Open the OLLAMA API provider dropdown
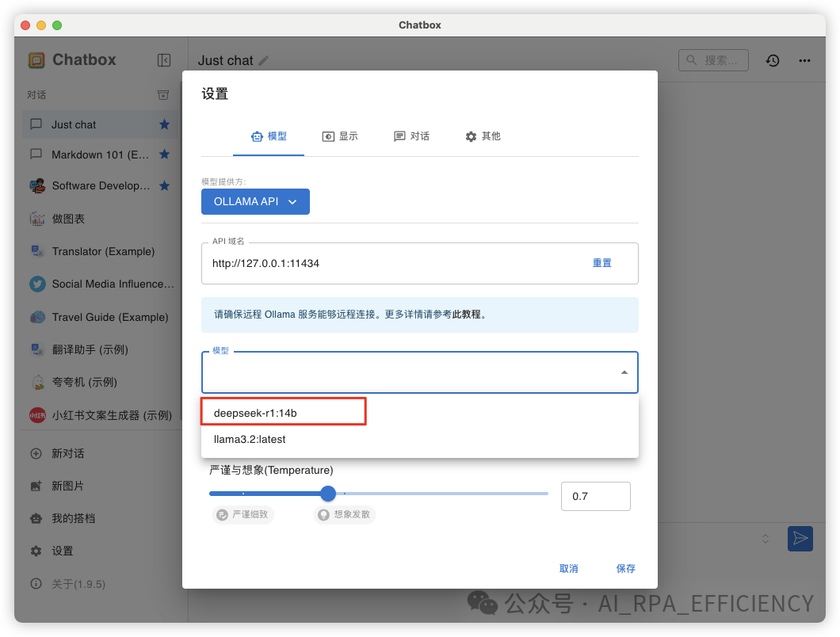840x637 pixels. click(255, 201)
